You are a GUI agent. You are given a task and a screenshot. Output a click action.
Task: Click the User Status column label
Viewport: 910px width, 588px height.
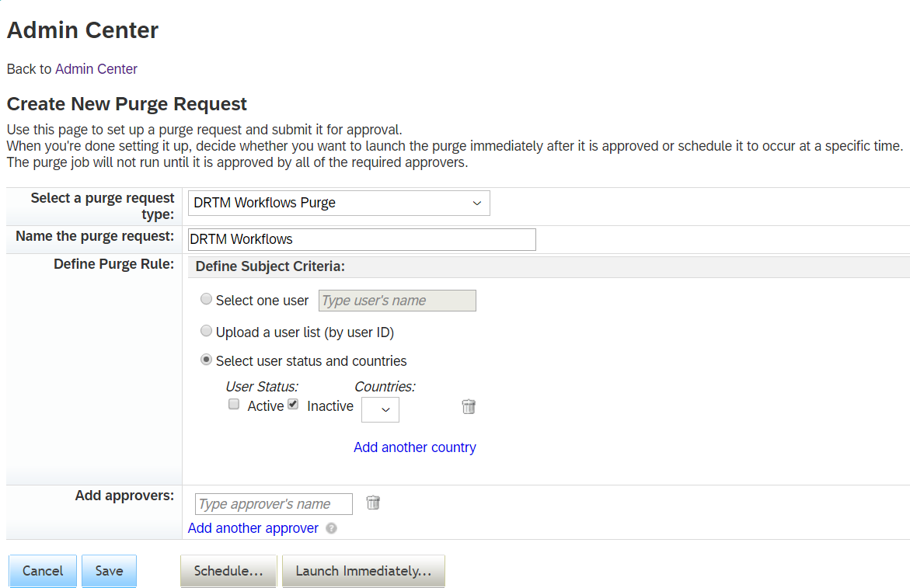(262, 387)
